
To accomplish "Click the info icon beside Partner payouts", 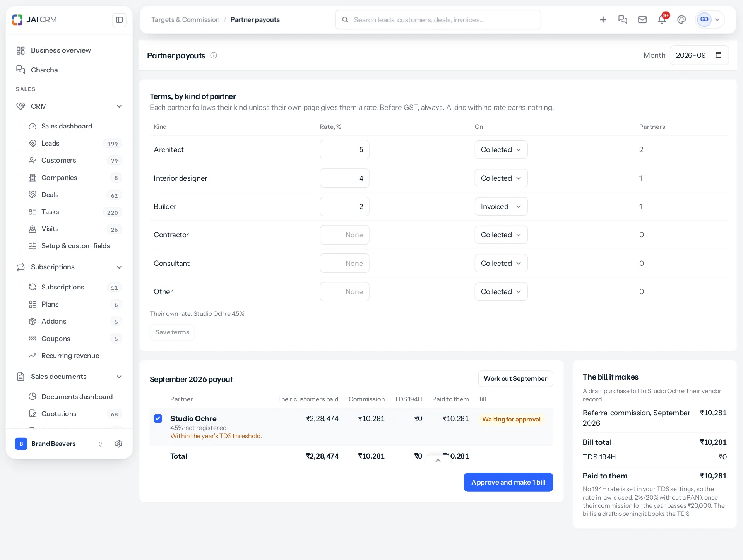I will (214, 55).
